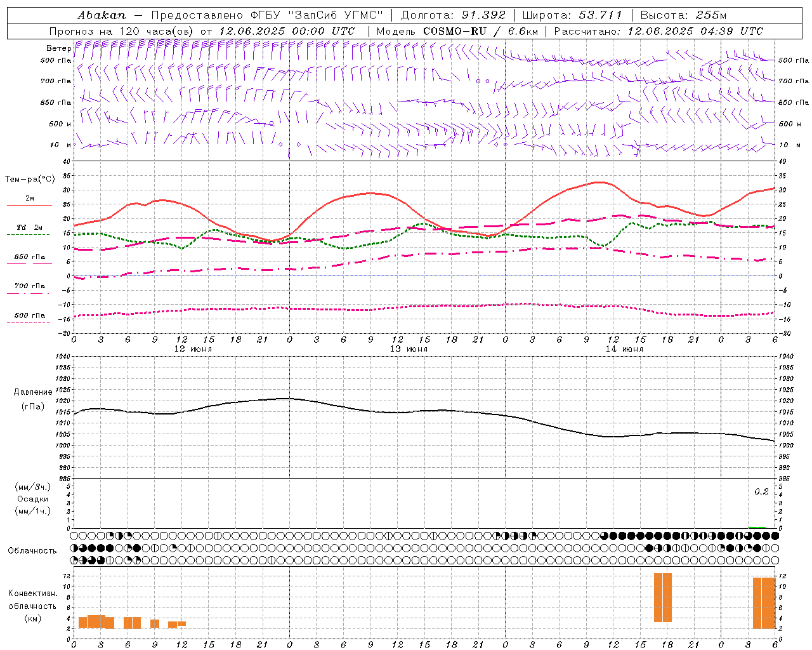
Task: Click the 'COSMO-RU / 6.6км' model label
Action: 481,31
